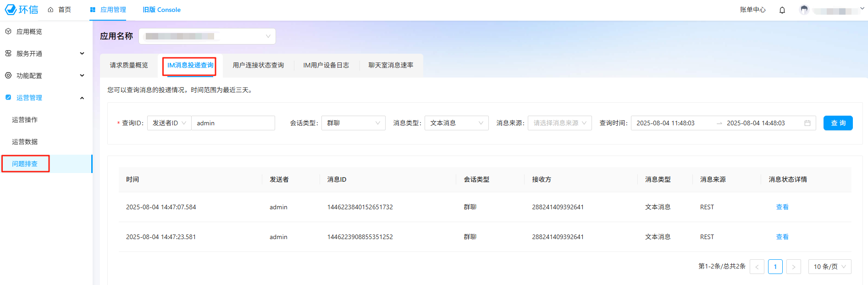Click 查看 link for message 1446223840152651732
The height and width of the screenshot is (285, 868).
point(782,207)
